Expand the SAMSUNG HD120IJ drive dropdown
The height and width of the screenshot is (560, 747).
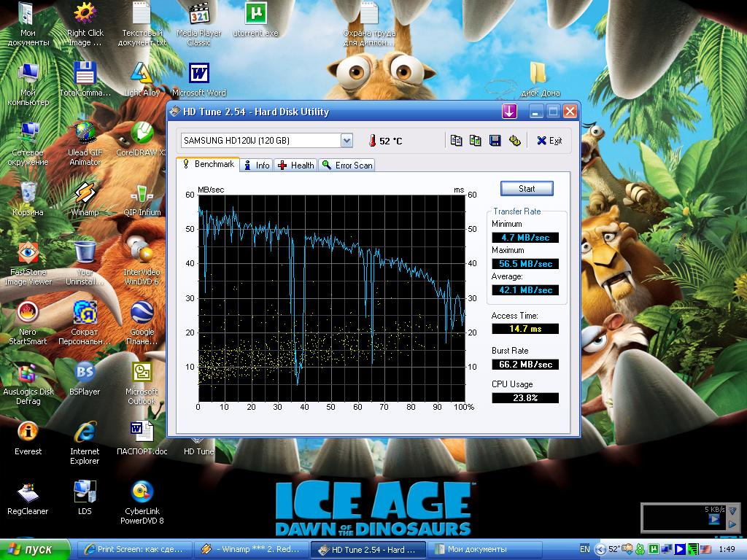pyautogui.click(x=347, y=141)
